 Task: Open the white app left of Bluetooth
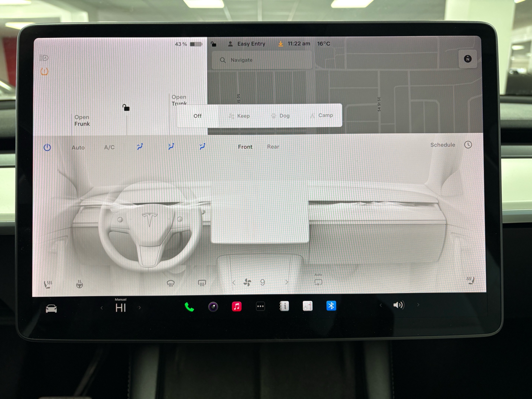coord(308,306)
